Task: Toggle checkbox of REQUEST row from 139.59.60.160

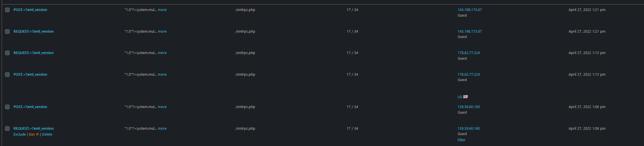Action: [x=7, y=129]
